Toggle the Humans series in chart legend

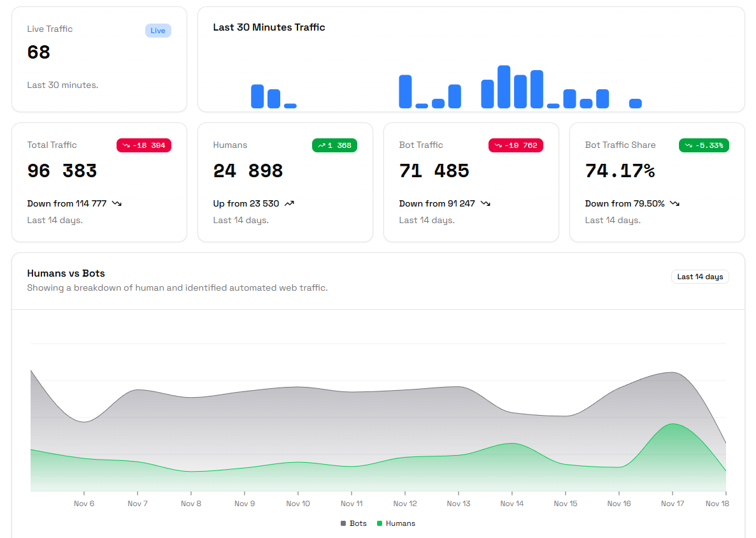point(400,523)
